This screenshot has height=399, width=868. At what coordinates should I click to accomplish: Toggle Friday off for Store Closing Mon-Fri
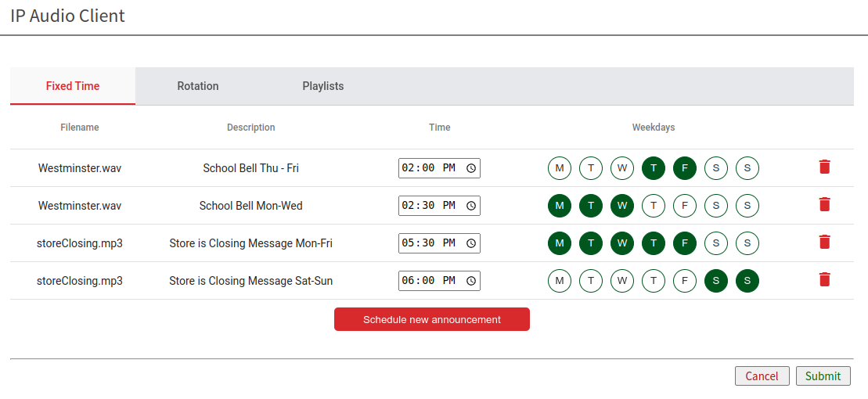[x=684, y=243]
